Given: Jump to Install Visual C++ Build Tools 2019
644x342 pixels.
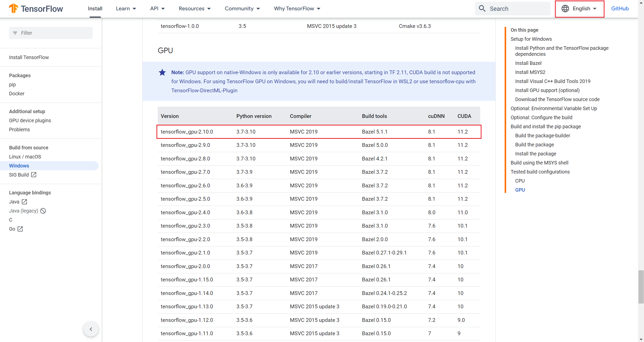Looking at the screenshot, I should coord(553,81).
